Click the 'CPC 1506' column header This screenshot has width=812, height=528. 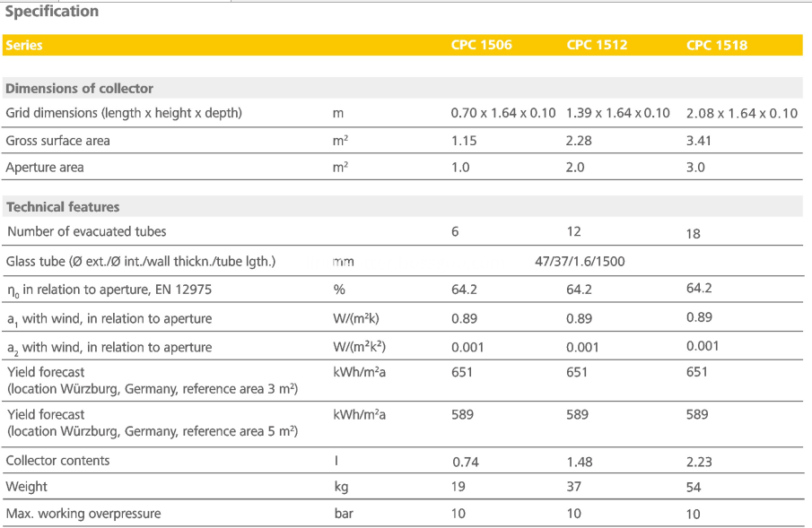tap(481, 45)
